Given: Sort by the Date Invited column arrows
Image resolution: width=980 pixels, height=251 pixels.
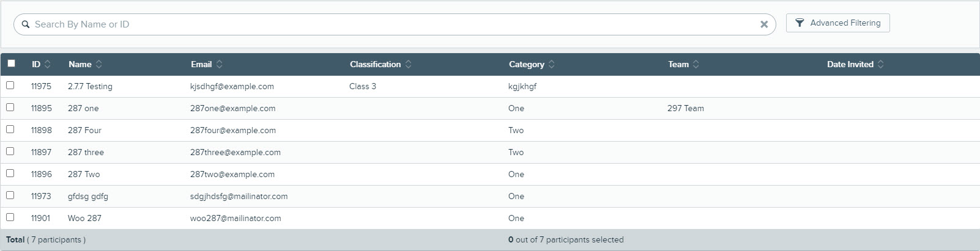Looking at the screenshot, I should tap(881, 64).
